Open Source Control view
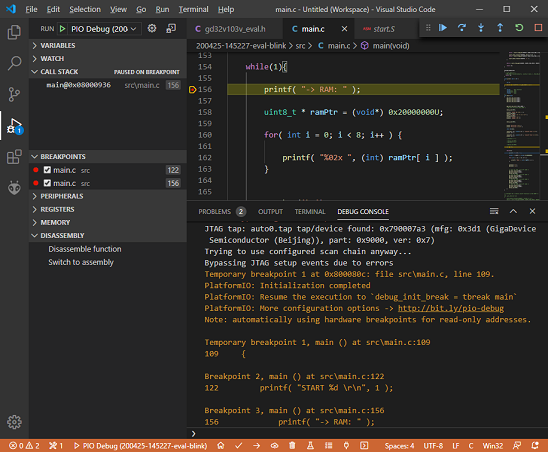 click(x=14, y=94)
